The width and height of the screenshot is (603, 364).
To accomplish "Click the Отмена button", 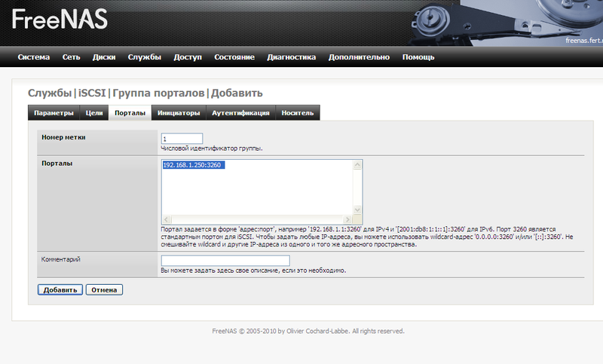I will coord(104,290).
